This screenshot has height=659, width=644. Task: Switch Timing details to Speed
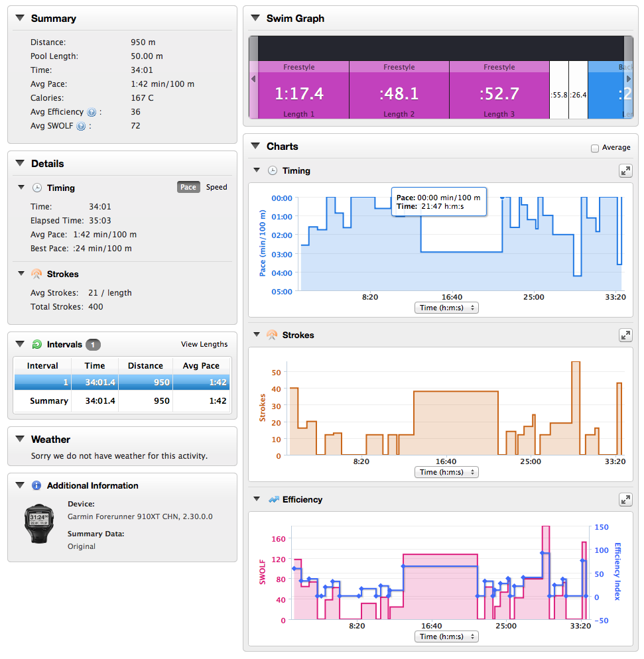(216, 187)
